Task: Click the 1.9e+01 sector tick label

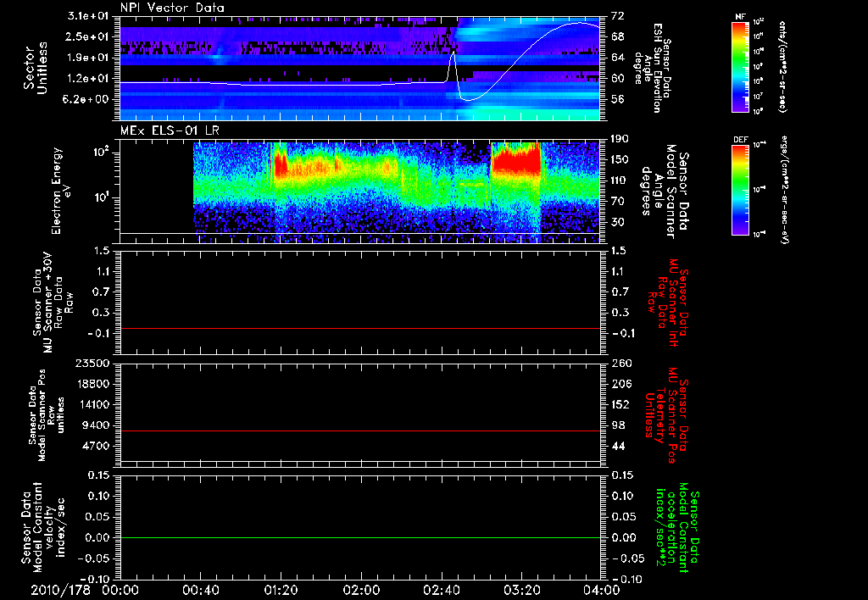Action: [89, 58]
